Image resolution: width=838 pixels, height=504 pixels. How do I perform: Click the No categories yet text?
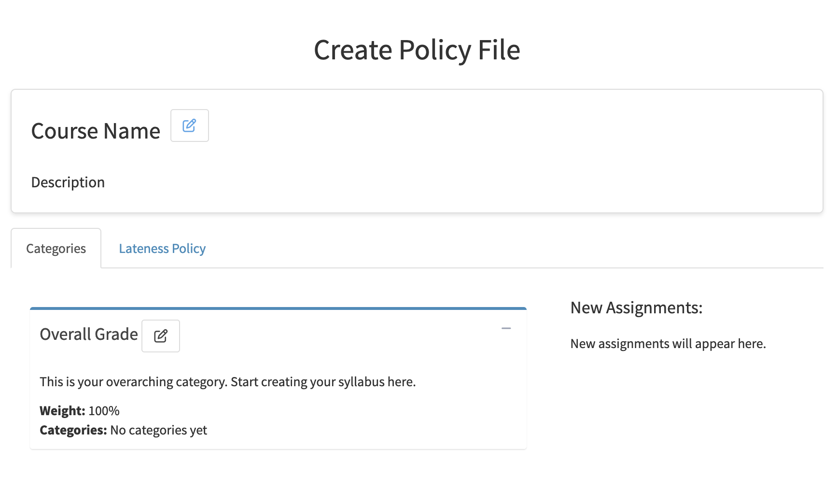[159, 430]
